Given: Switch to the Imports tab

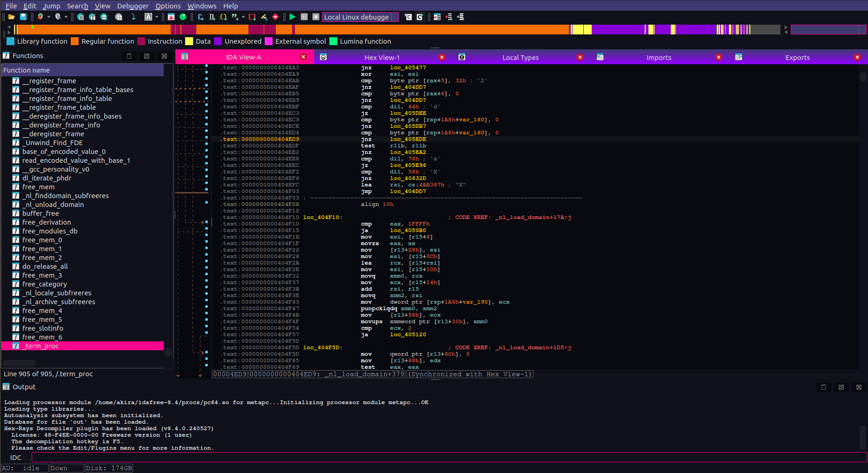Looking at the screenshot, I should click(659, 57).
